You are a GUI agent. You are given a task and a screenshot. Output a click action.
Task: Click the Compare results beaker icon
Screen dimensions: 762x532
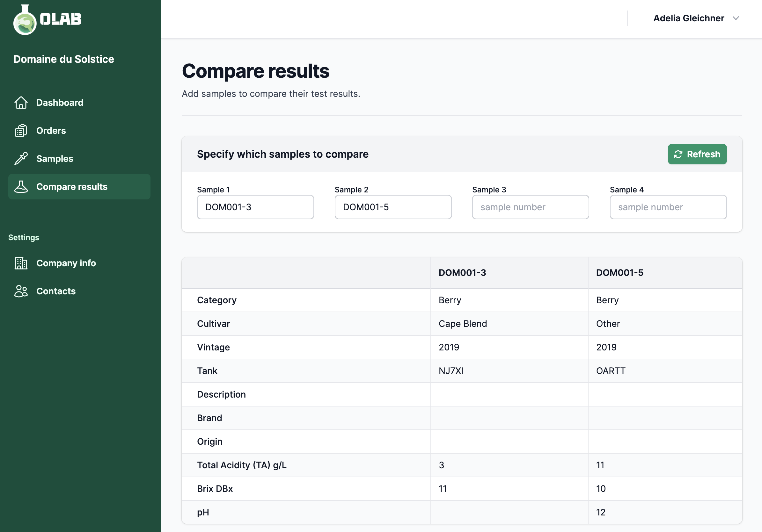pos(21,187)
